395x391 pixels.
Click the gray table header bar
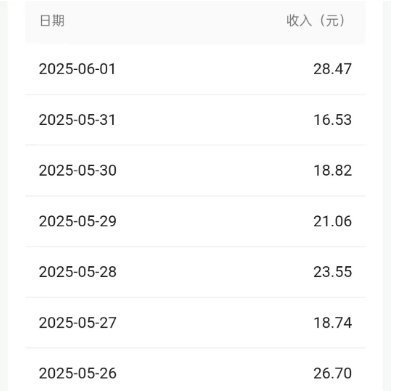tap(195, 21)
